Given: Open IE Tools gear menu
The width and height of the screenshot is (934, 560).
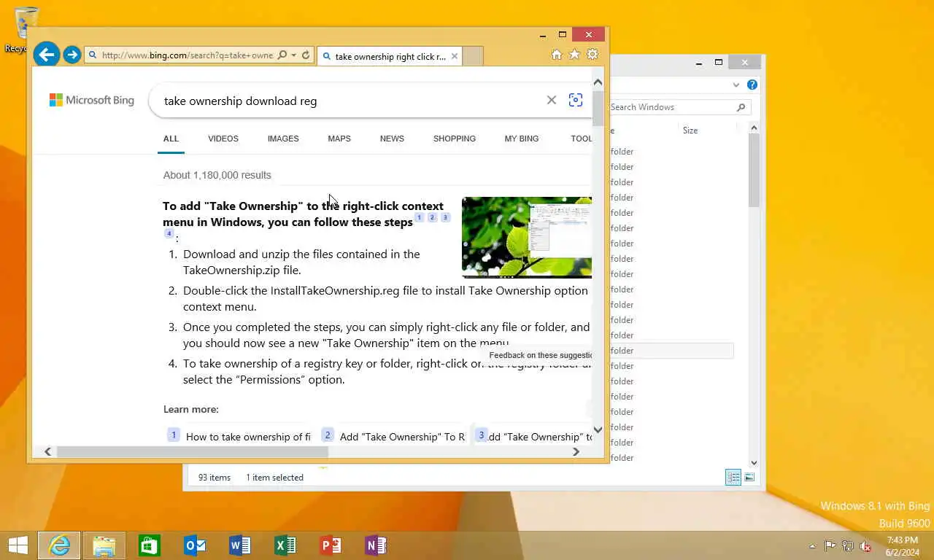Looking at the screenshot, I should pyautogui.click(x=593, y=55).
